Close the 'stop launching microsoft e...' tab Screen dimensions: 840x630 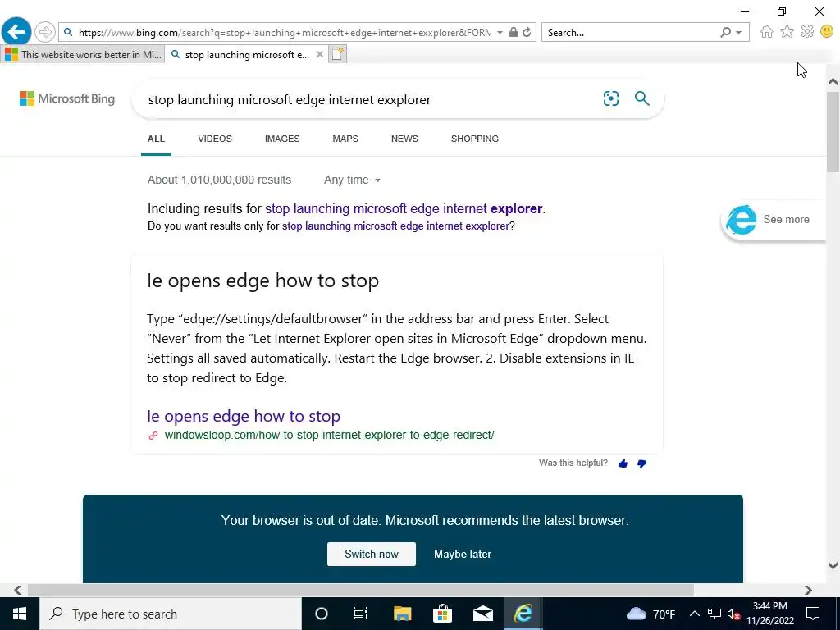(320, 54)
